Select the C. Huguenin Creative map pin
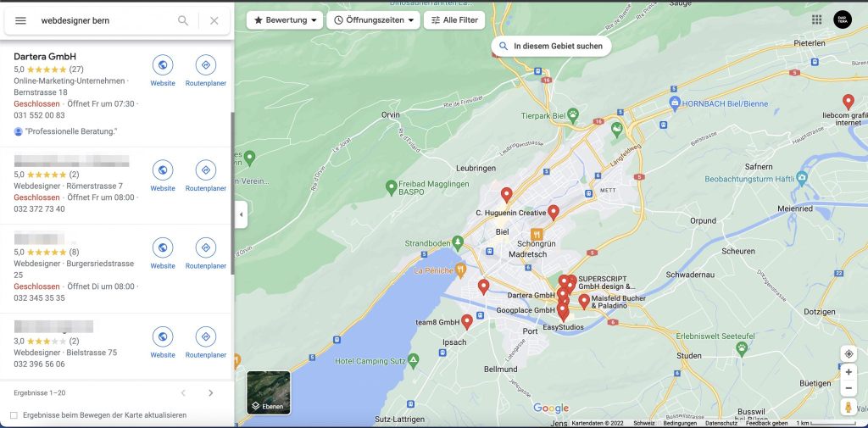 tap(553, 213)
